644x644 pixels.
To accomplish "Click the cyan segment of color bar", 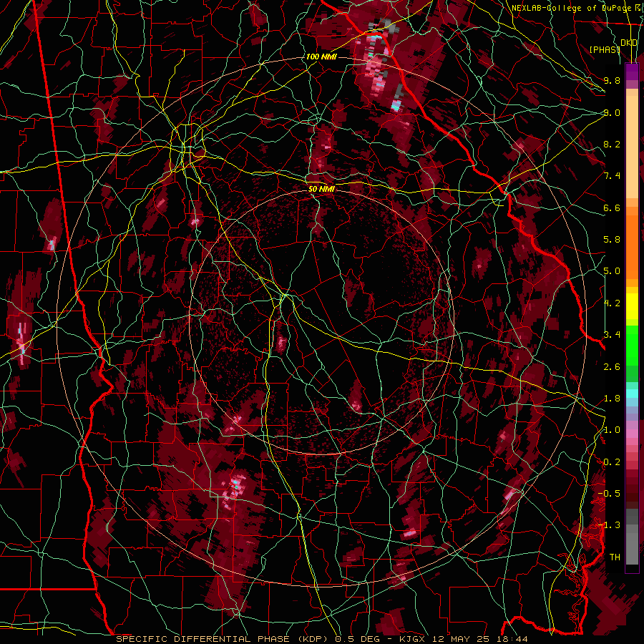I will (x=632, y=394).
